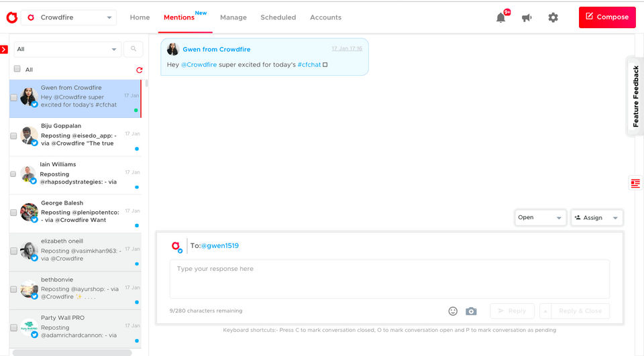
Task: Check the Biju Goppalan mention
Action: (x=13, y=136)
